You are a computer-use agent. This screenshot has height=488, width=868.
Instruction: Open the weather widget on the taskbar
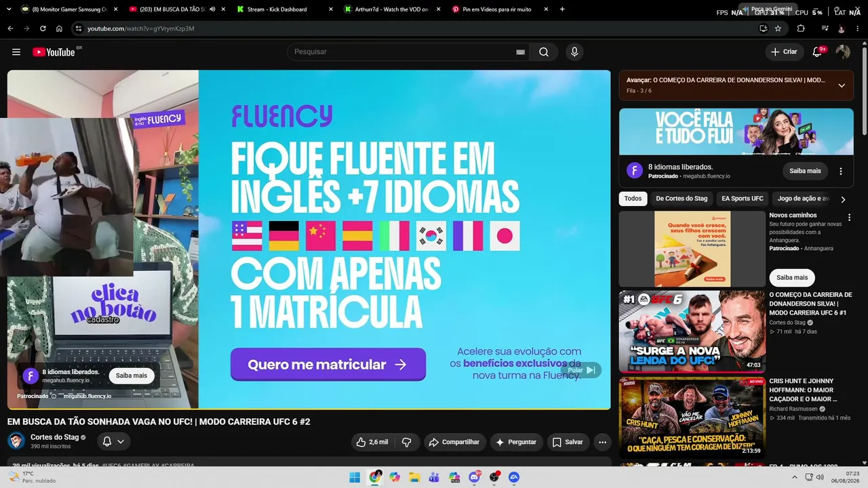click(x=31, y=477)
